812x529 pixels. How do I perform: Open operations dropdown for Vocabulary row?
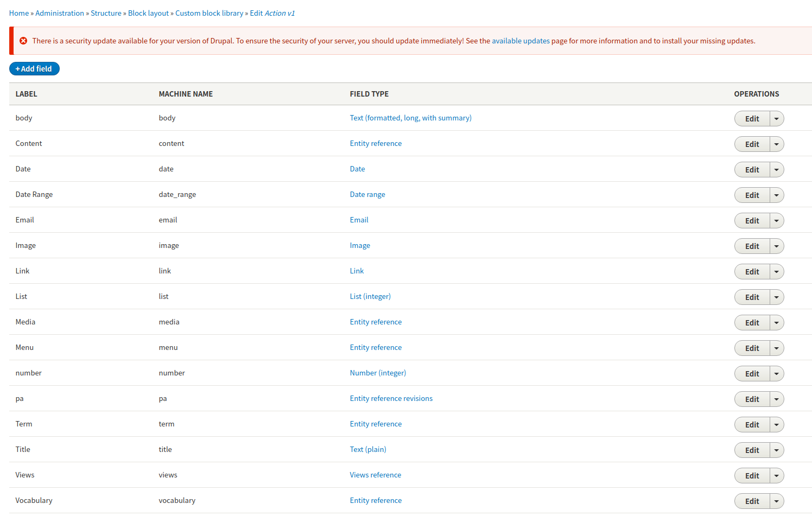pyautogui.click(x=777, y=501)
